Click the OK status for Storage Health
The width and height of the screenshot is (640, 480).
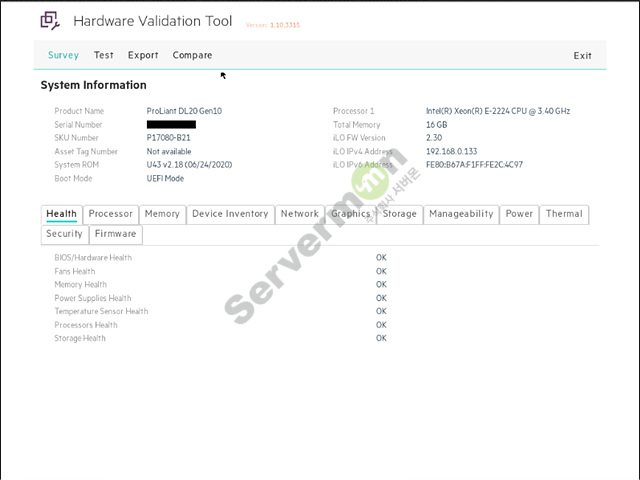pos(381,338)
